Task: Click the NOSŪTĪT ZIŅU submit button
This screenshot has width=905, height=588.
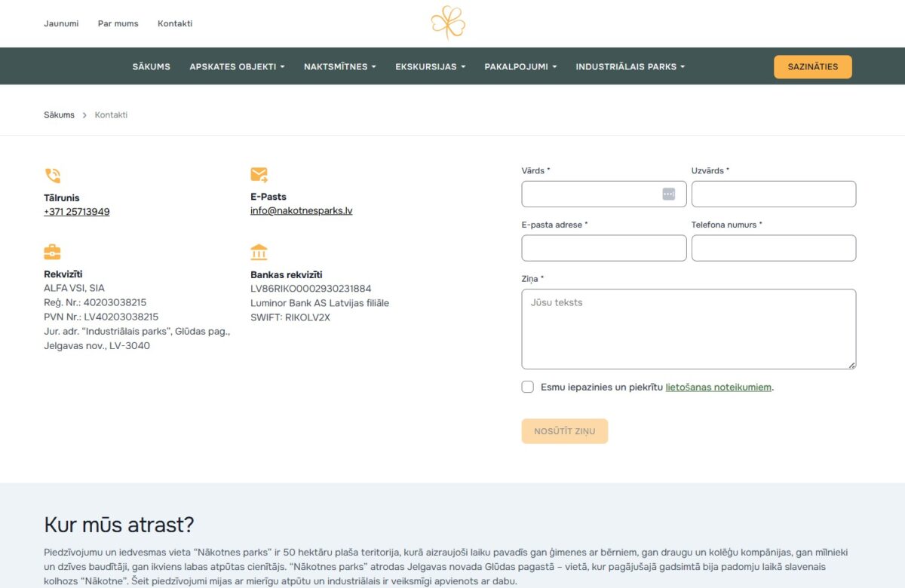Action: point(565,430)
